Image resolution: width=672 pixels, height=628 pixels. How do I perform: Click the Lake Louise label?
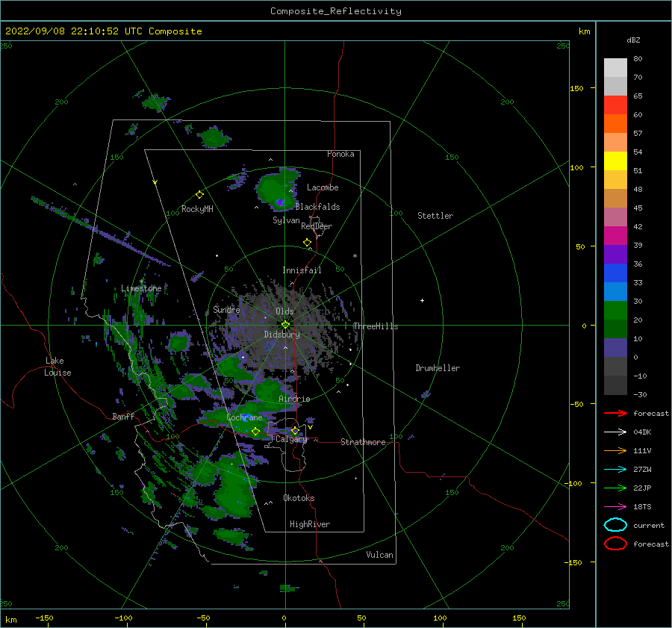click(x=57, y=367)
